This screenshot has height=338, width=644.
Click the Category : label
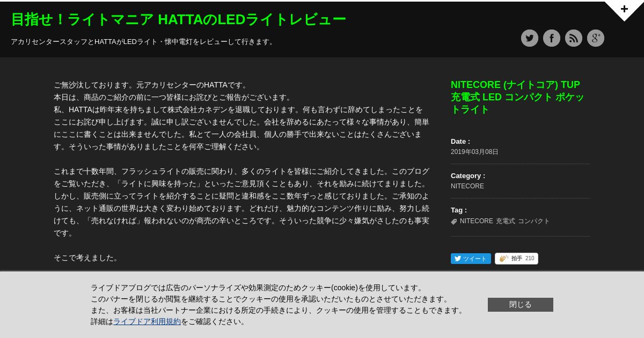pyautogui.click(x=468, y=176)
